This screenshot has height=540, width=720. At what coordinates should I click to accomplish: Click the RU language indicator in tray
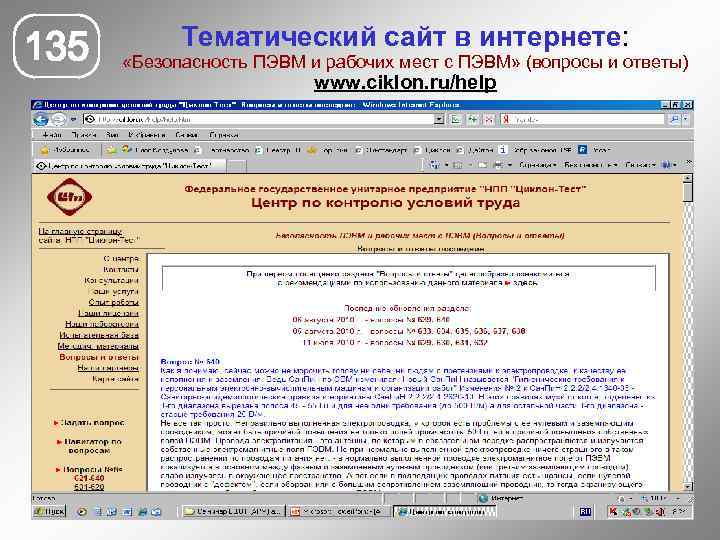[585, 512]
